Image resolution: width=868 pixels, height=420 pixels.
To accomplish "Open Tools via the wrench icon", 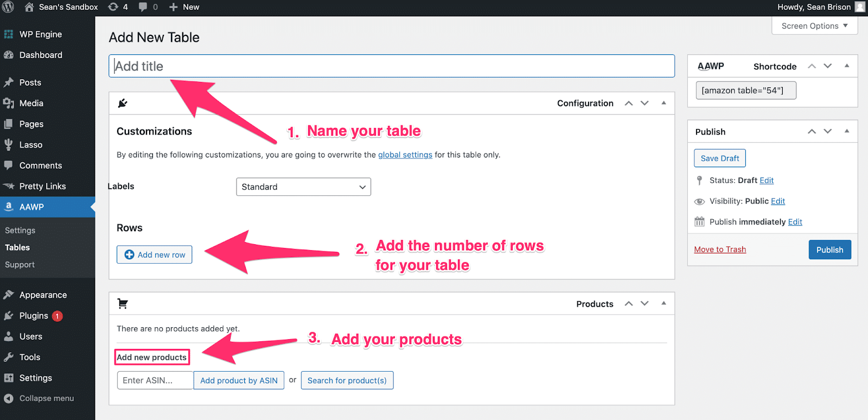I will [9, 357].
